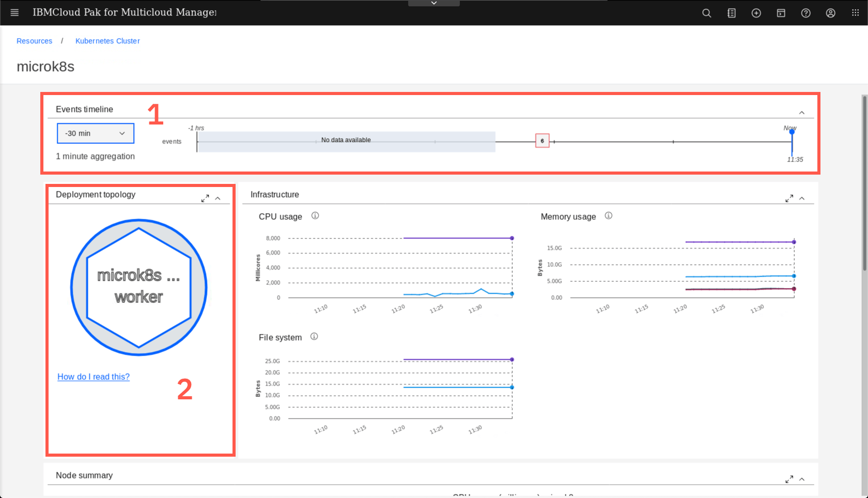
Task: Click the user account icon
Action: click(x=830, y=13)
